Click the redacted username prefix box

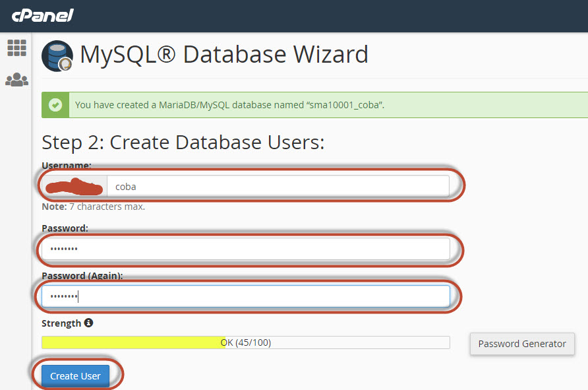click(74, 186)
